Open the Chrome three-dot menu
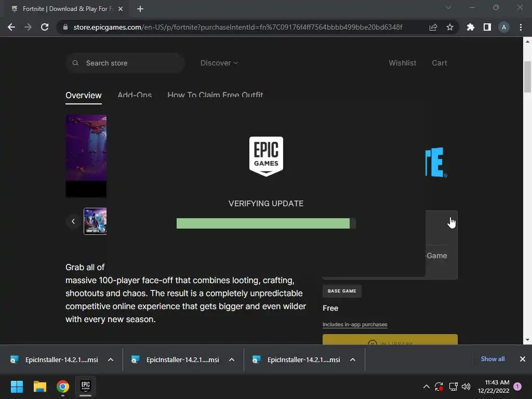 (x=521, y=27)
